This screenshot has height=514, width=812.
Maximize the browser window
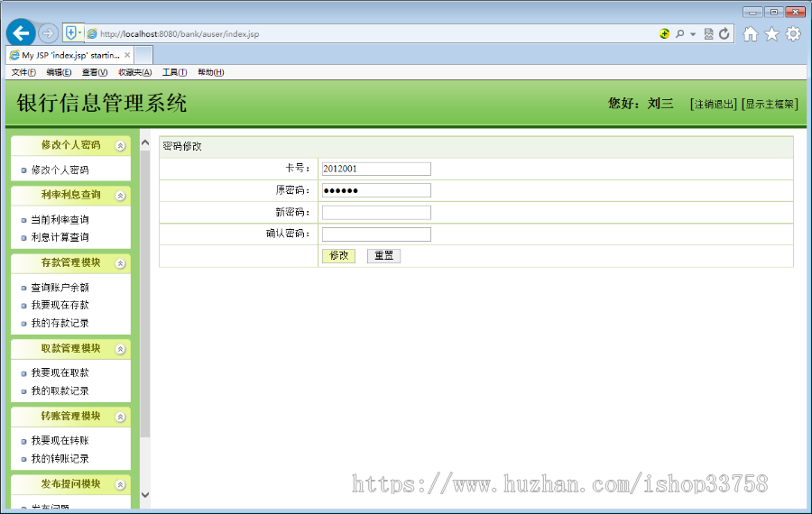(x=774, y=12)
